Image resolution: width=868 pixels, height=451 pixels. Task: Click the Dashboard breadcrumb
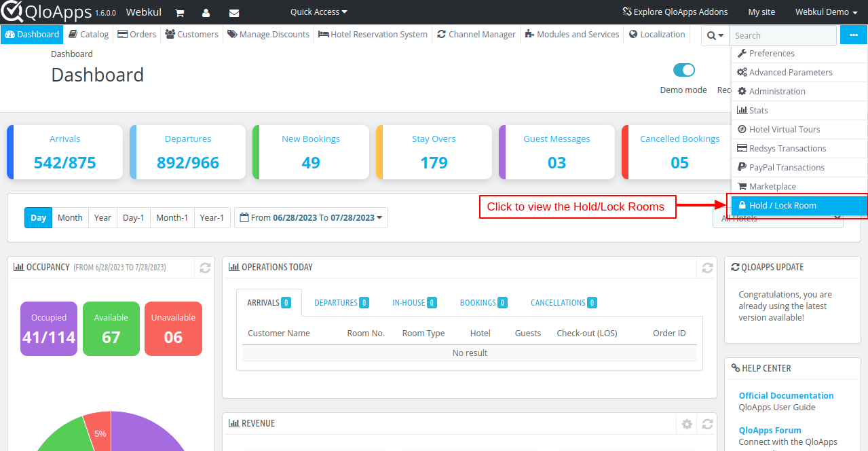pyautogui.click(x=72, y=54)
